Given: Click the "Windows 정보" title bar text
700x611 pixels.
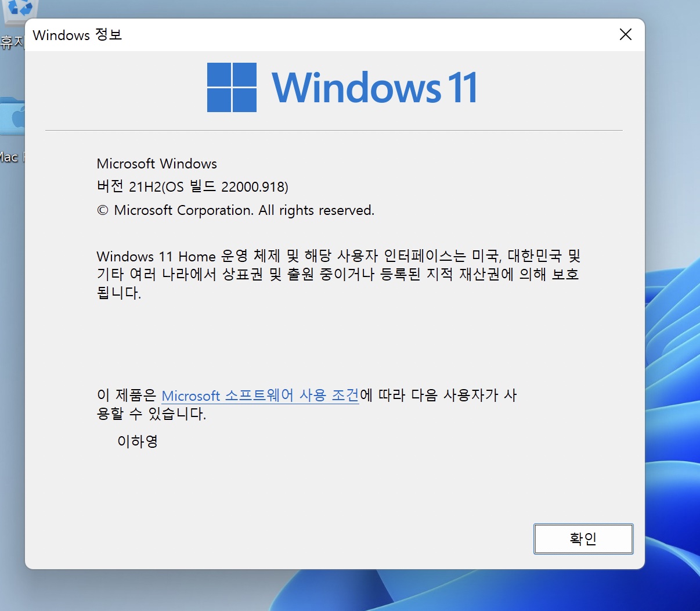Looking at the screenshot, I should (x=77, y=35).
